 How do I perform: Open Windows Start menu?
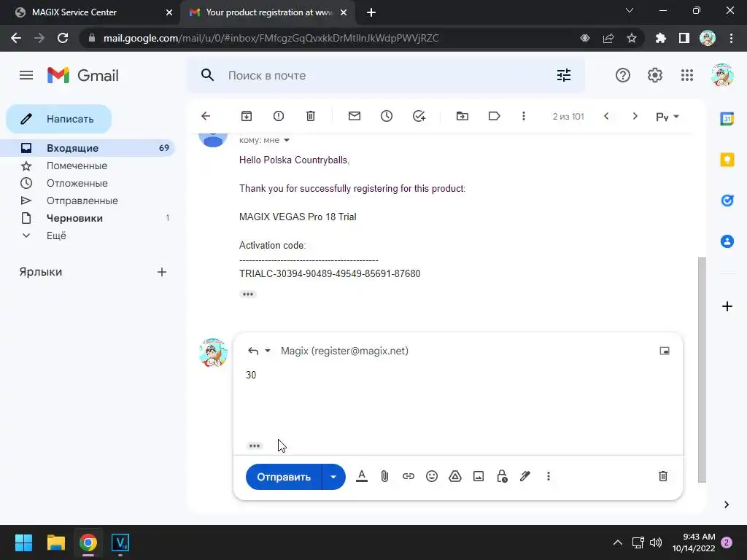[x=23, y=542]
